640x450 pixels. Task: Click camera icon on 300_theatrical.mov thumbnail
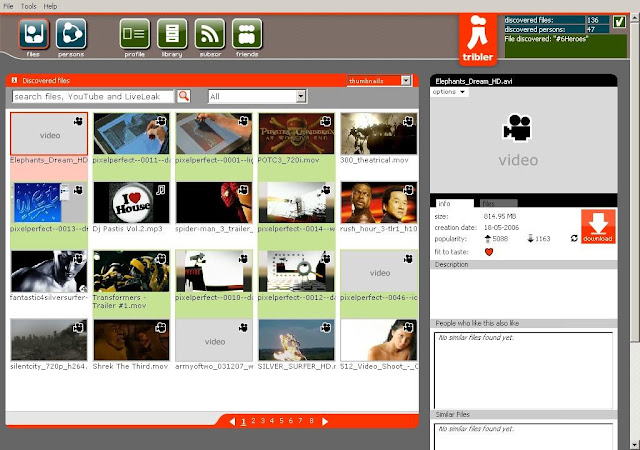point(408,121)
